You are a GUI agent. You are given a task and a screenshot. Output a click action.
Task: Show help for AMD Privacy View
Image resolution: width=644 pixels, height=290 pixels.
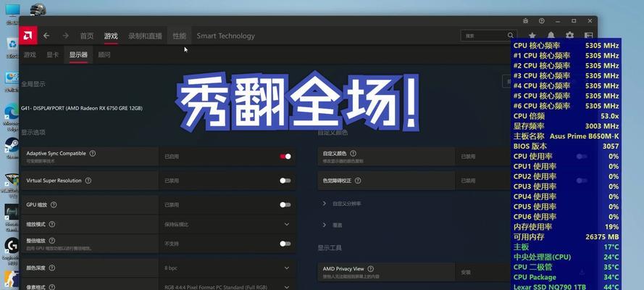pos(370,269)
